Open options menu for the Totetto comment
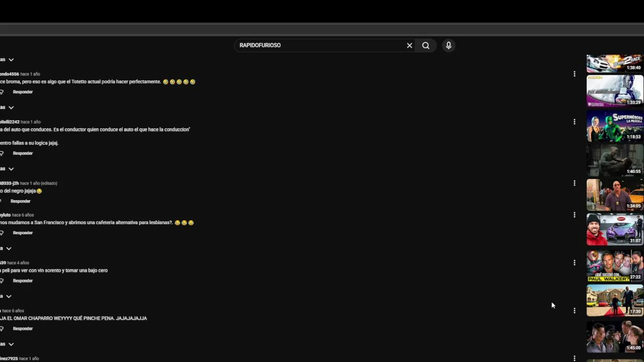Viewport: 644px width, 362px height. (x=574, y=74)
